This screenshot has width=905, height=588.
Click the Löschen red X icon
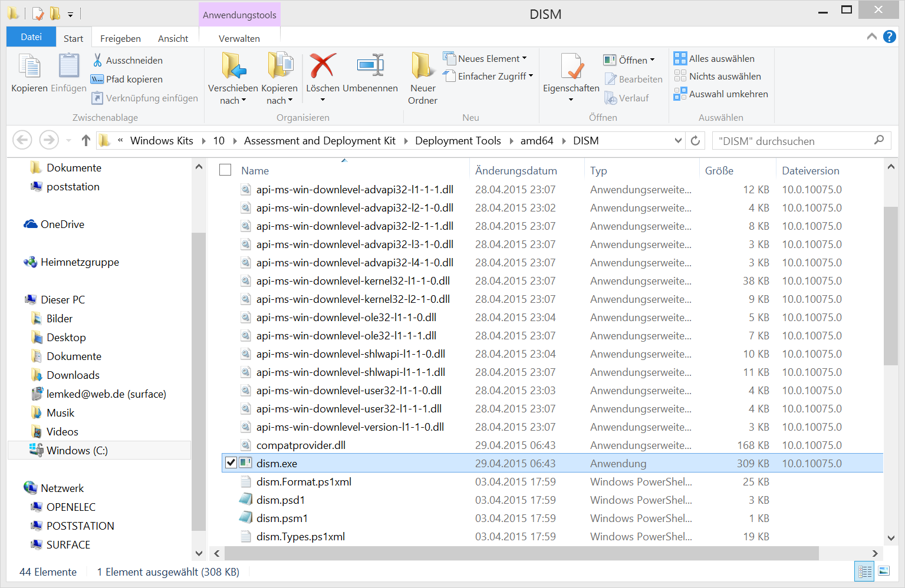coord(322,66)
